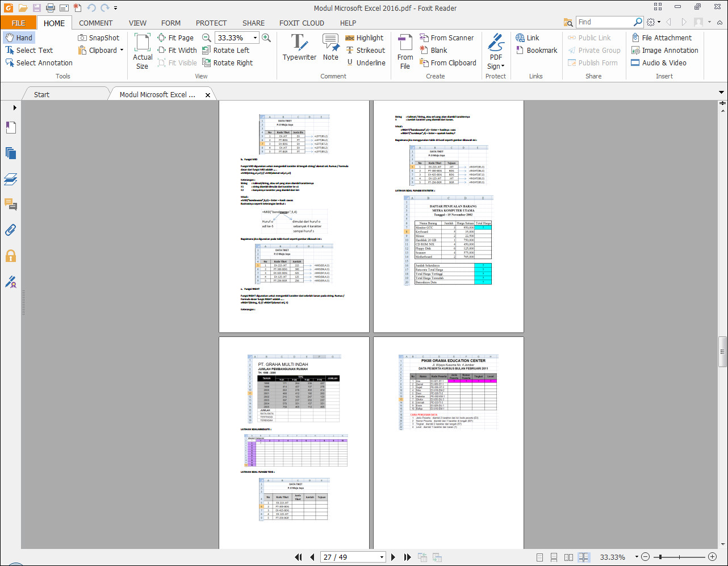This screenshot has width=728, height=566.
Task: Rotate the page right
Action: click(x=228, y=63)
